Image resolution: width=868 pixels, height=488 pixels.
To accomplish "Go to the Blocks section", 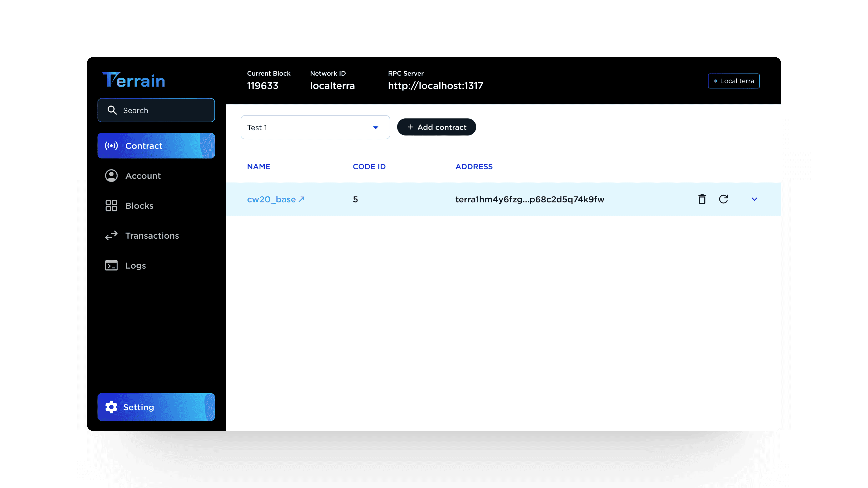I will (x=139, y=205).
